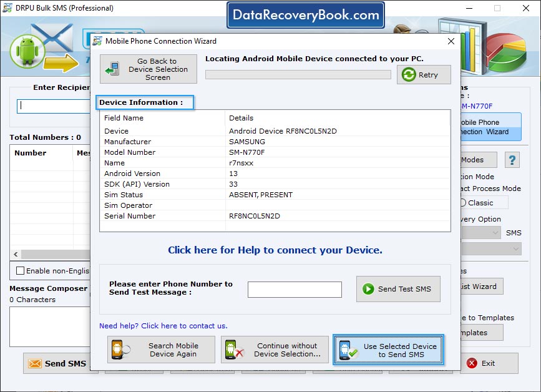Click the phone icon on Search Mobile Device Again
This screenshot has height=392, width=541.
[117, 350]
